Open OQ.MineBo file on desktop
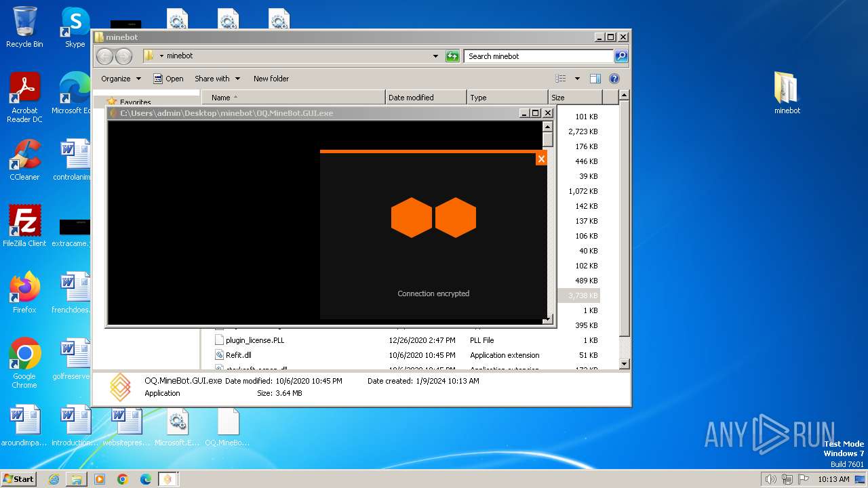The width and height of the screenshot is (868, 488). click(228, 426)
